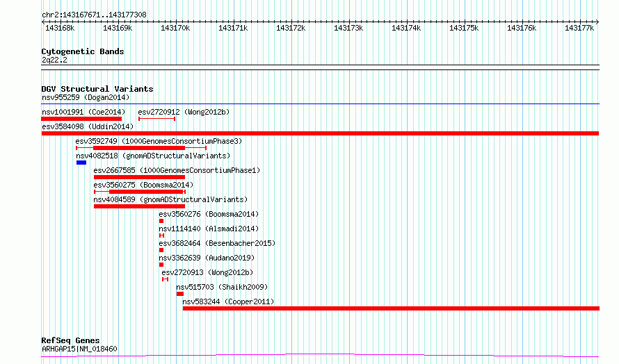The height and width of the screenshot is (364, 619).
Task: Open the nsv1001991 (Coe2014) label
Action: point(83,112)
